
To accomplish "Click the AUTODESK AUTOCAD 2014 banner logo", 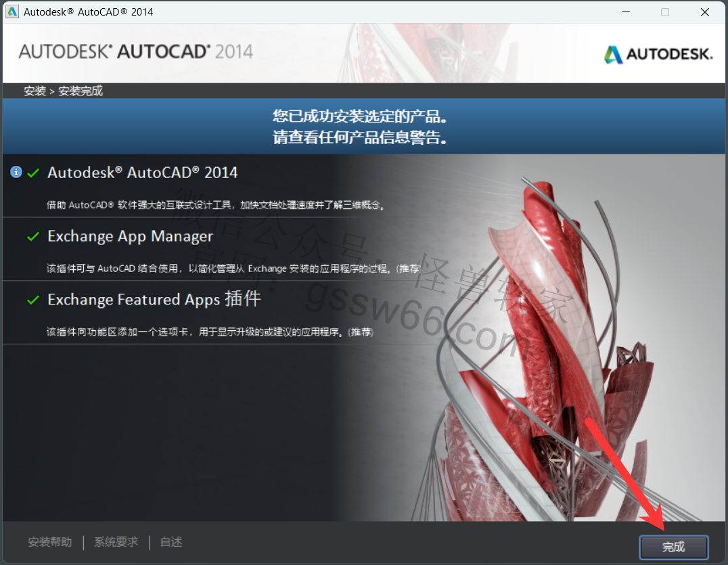I will tap(135, 51).
